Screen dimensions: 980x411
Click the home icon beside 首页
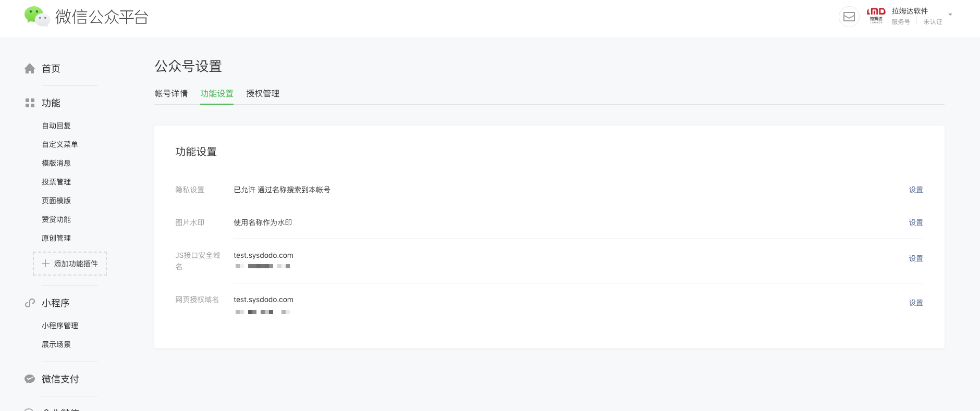coord(30,69)
